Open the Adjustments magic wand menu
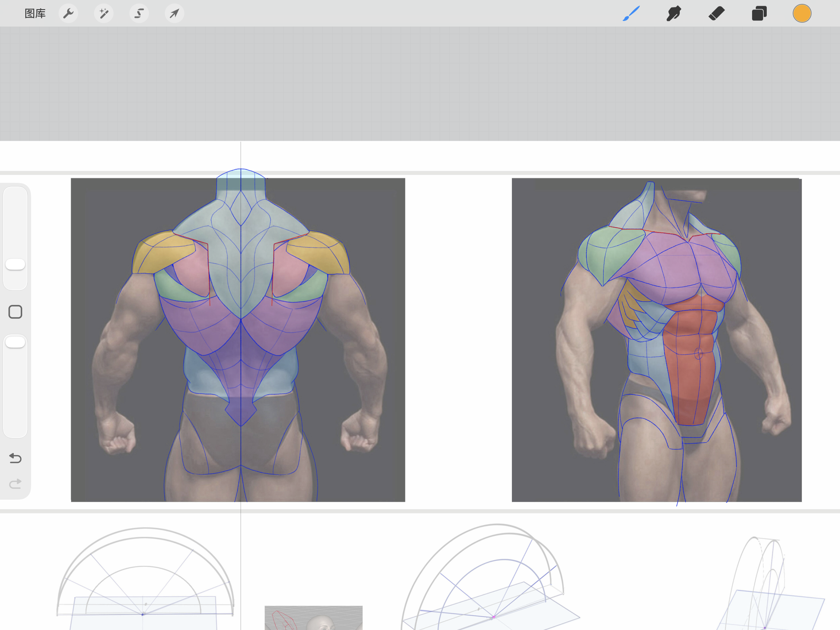This screenshot has width=840, height=630. point(104,14)
